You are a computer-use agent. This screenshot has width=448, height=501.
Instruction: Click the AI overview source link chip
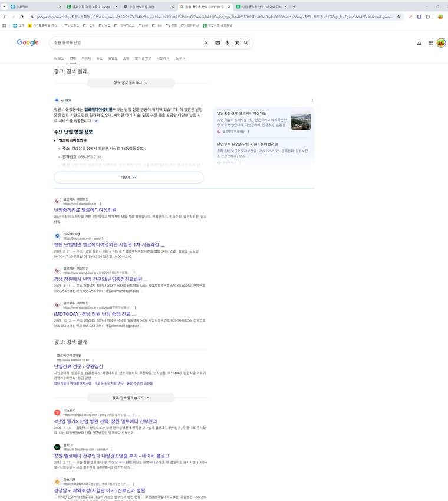(x=96, y=121)
